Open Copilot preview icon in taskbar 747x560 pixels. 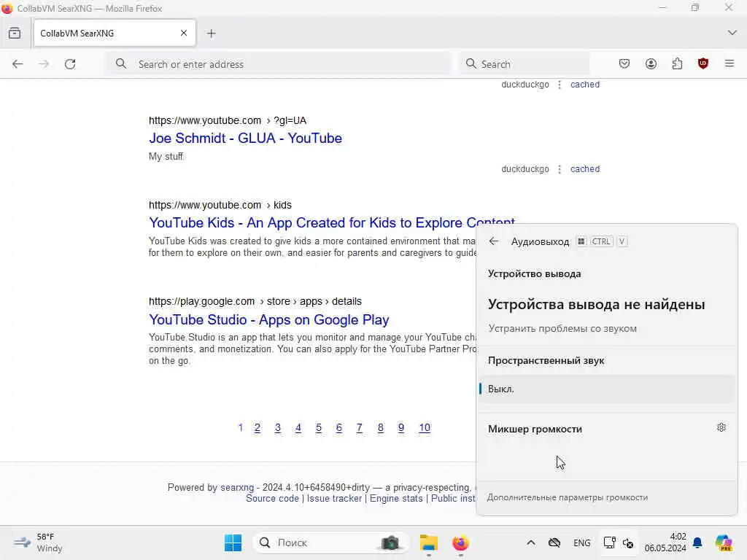(x=724, y=542)
